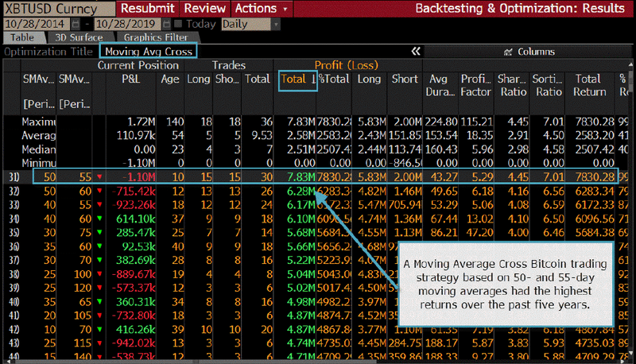The height and width of the screenshot is (364, 636).
Task: Click red arrow in 20/105 row
Action: pos(98,315)
